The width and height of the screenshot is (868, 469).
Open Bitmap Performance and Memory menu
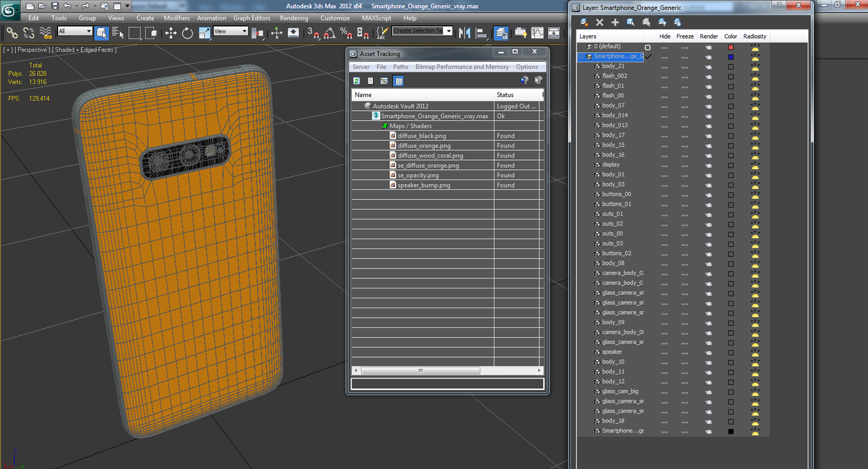462,67
